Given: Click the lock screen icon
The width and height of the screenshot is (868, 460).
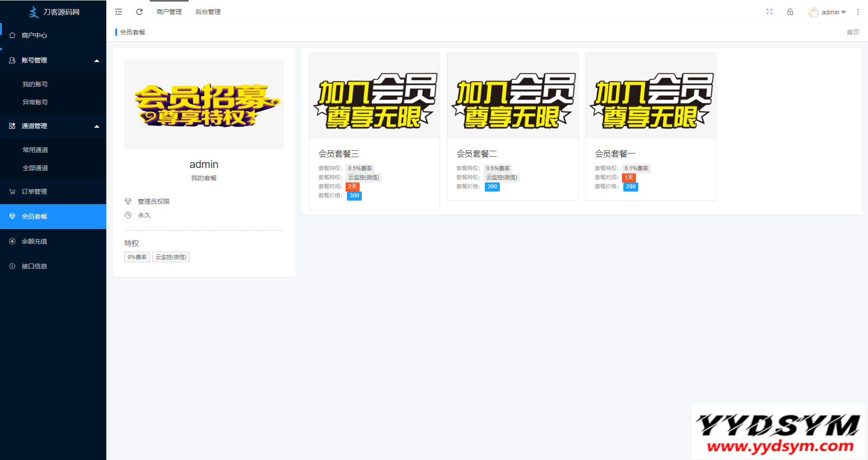Looking at the screenshot, I should point(790,12).
